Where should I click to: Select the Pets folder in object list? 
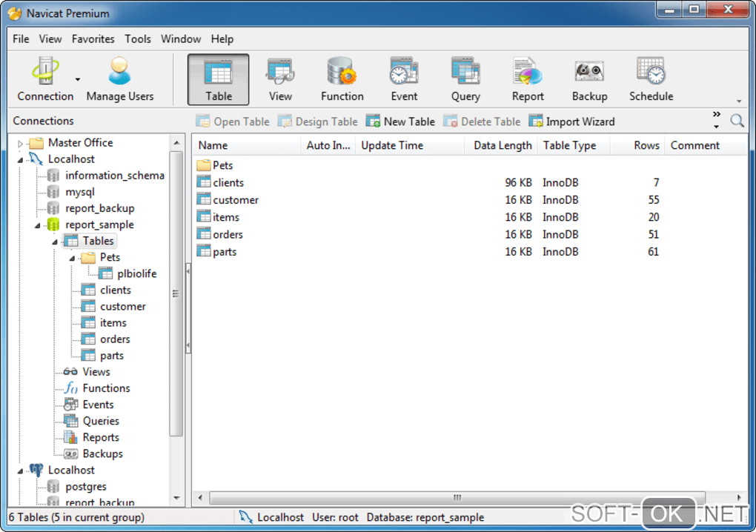222,165
